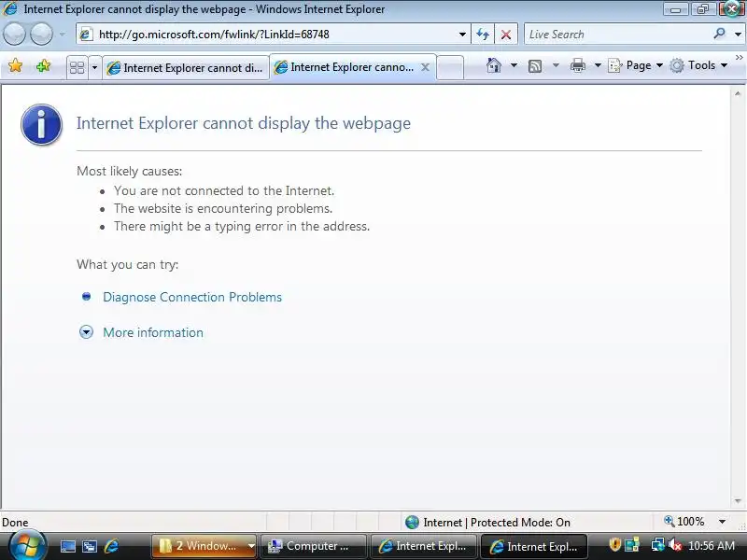Go forward with the Forward arrow button

point(41,35)
